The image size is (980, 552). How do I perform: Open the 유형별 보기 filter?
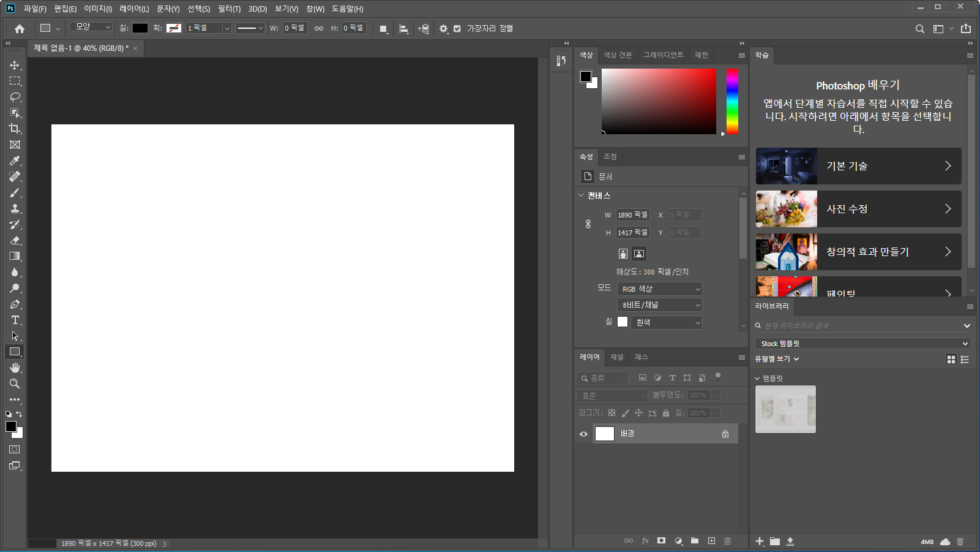tap(777, 359)
